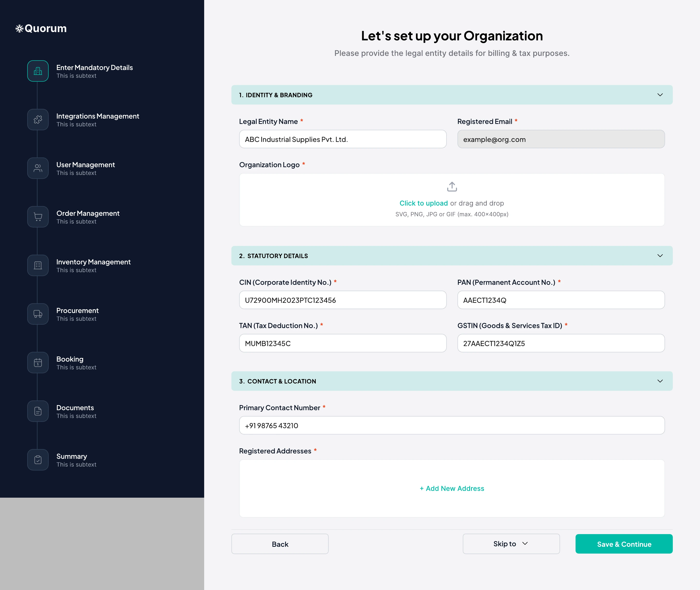Focus the PAN input field
This screenshot has height=590, width=700.
[x=561, y=300]
